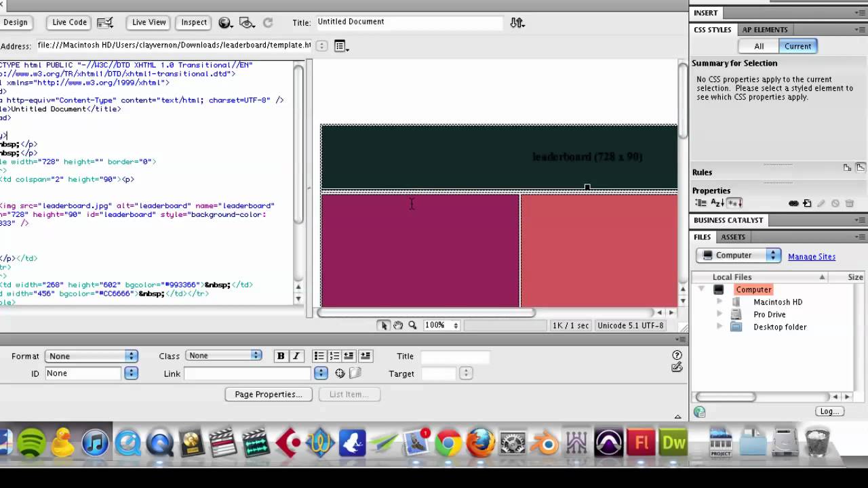Toggle Live View mode
Image resolution: width=868 pixels, height=488 pixels.
149,22
